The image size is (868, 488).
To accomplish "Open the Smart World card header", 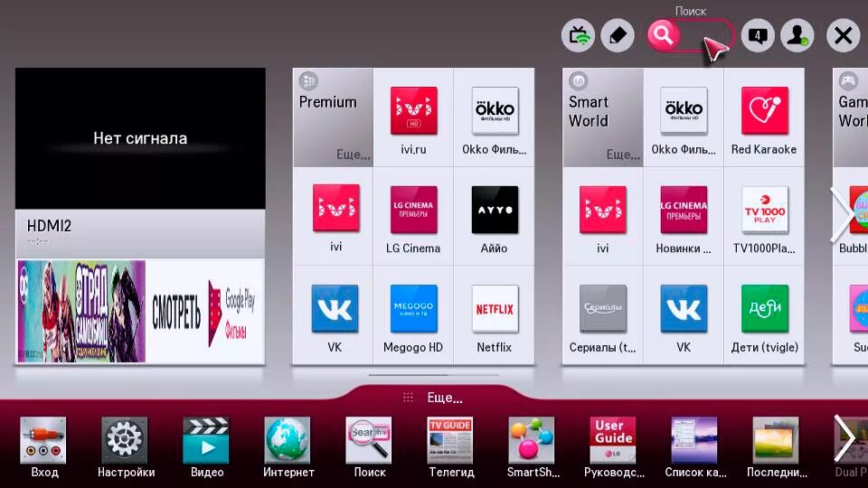I will pyautogui.click(x=603, y=117).
